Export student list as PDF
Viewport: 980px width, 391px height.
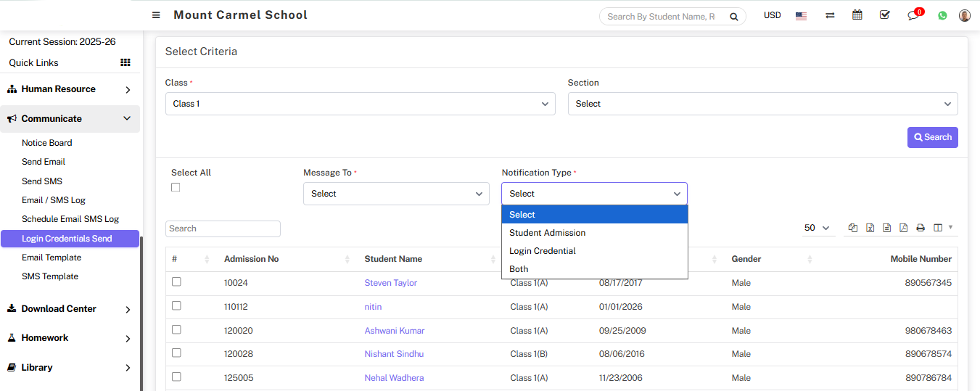pyautogui.click(x=903, y=228)
